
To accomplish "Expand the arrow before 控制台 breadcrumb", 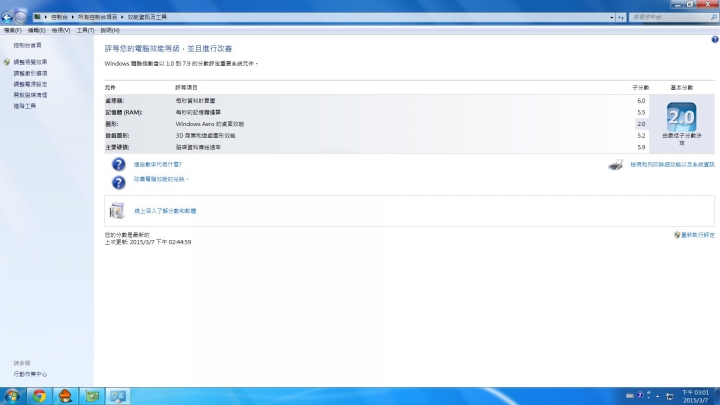I will (46, 17).
